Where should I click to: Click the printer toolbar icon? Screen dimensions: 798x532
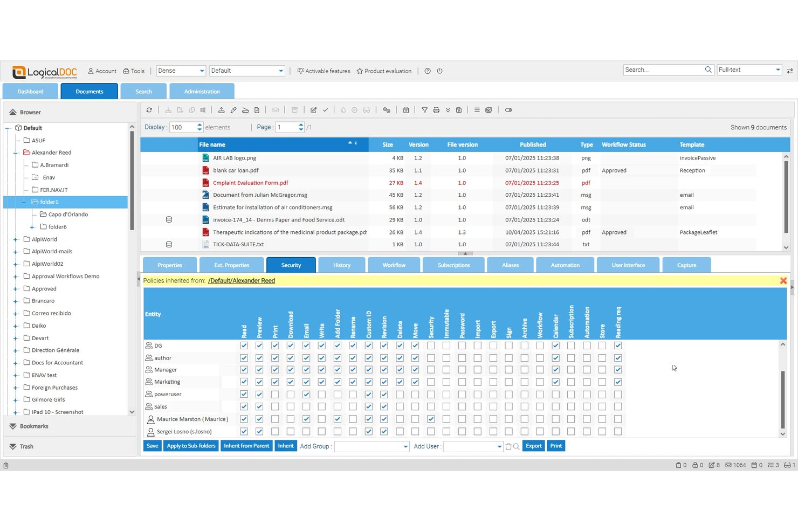tap(436, 110)
